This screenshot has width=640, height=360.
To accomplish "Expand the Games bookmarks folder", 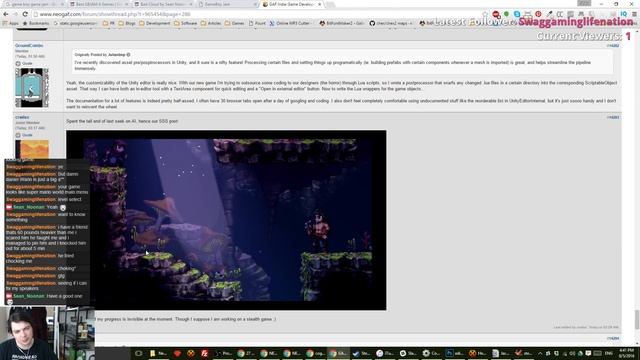I will 235,23.
